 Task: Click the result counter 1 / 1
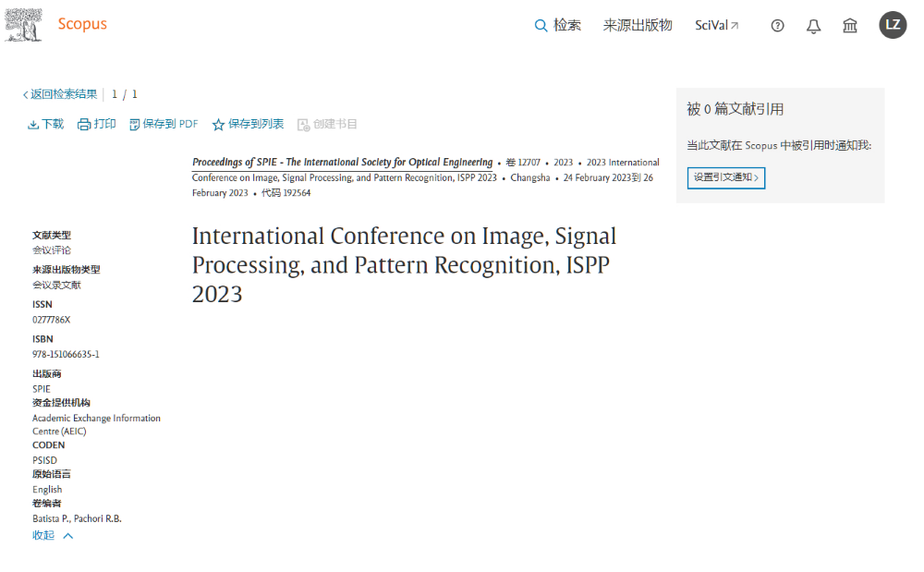point(125,94)
